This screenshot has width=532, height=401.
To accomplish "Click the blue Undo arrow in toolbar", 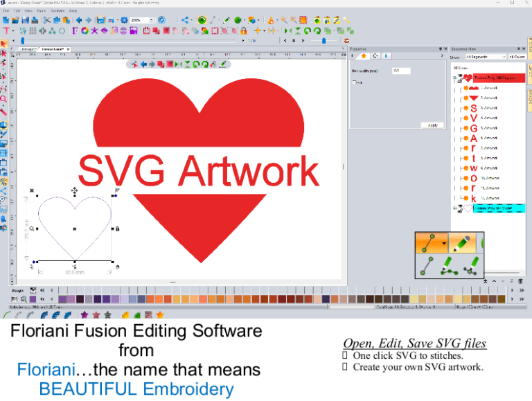I will (78, 20).
